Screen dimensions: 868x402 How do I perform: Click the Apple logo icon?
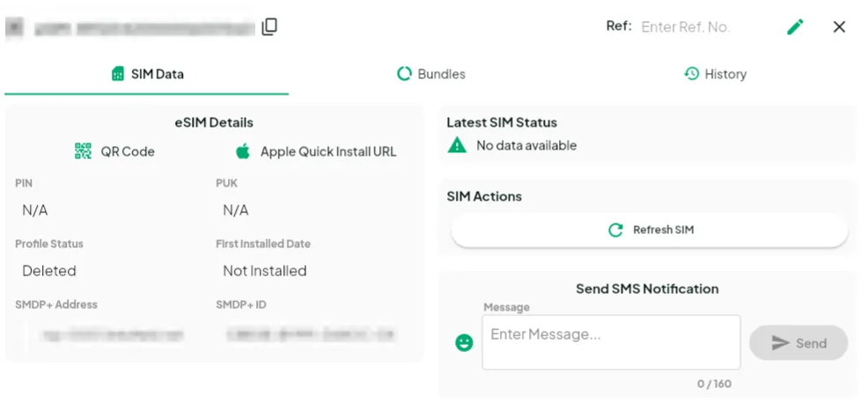243,151
